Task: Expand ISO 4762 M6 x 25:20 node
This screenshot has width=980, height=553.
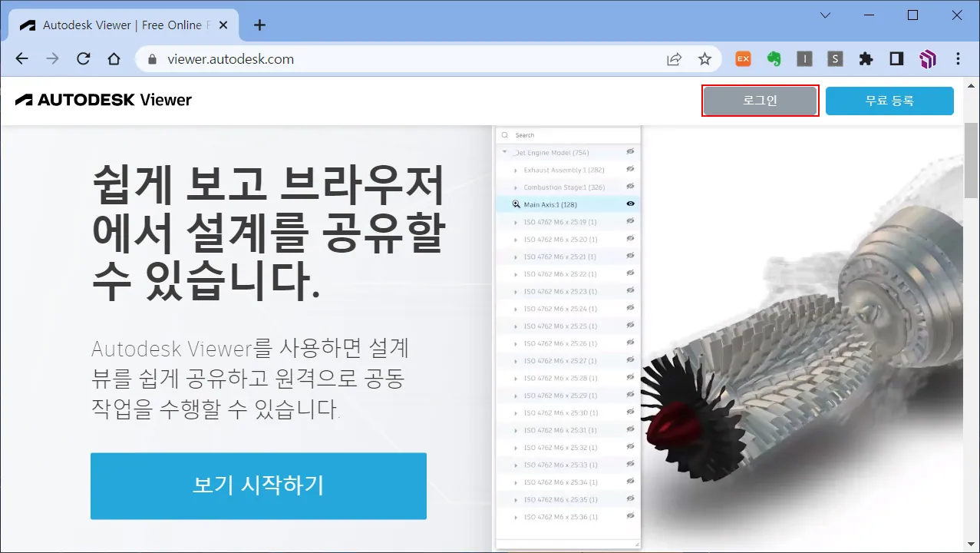Action: pos(516,240)
